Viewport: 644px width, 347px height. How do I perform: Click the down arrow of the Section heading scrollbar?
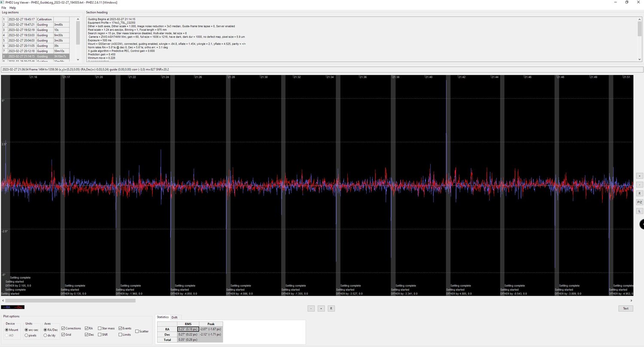click(x=640, y=59)
